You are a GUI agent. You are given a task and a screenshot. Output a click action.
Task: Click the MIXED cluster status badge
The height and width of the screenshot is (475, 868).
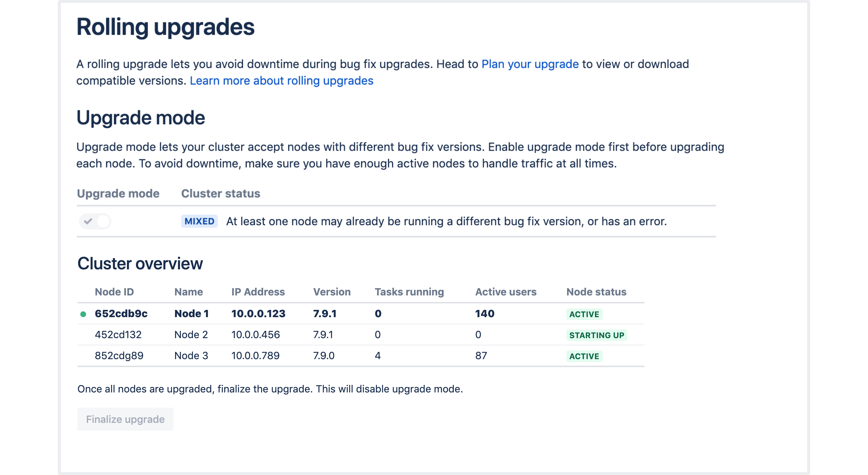coord(199,221)
